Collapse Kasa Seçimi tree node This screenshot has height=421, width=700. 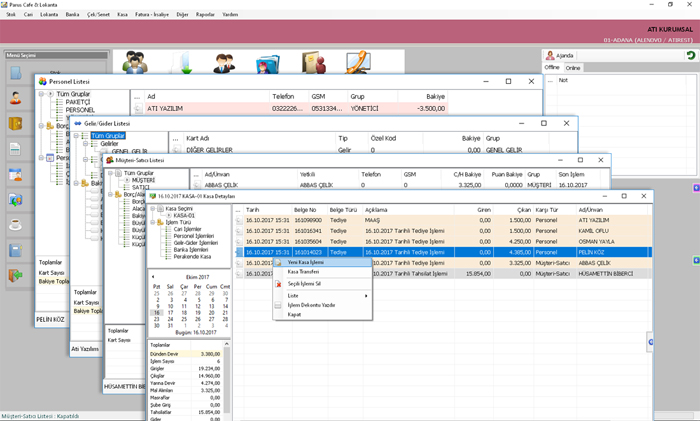(x=153, y=208)
